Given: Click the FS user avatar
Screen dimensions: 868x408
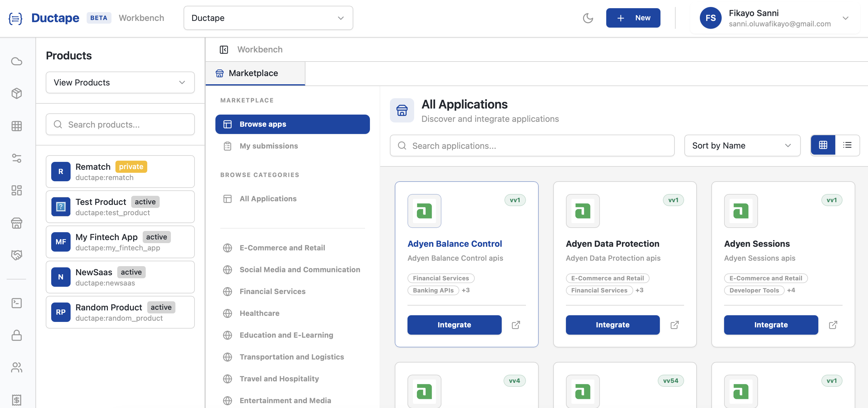Looking at the screenshot, I should [x=710, y=18].
